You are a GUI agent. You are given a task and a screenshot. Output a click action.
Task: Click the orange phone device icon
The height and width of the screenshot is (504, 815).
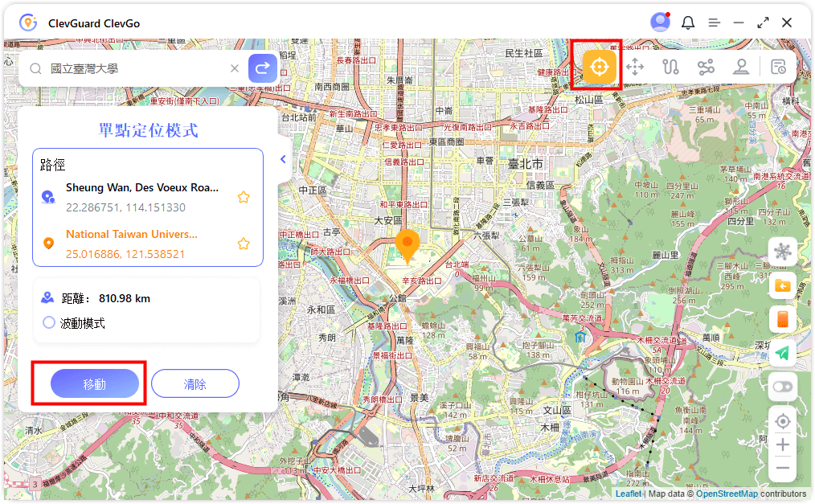[x=782, y=318]
